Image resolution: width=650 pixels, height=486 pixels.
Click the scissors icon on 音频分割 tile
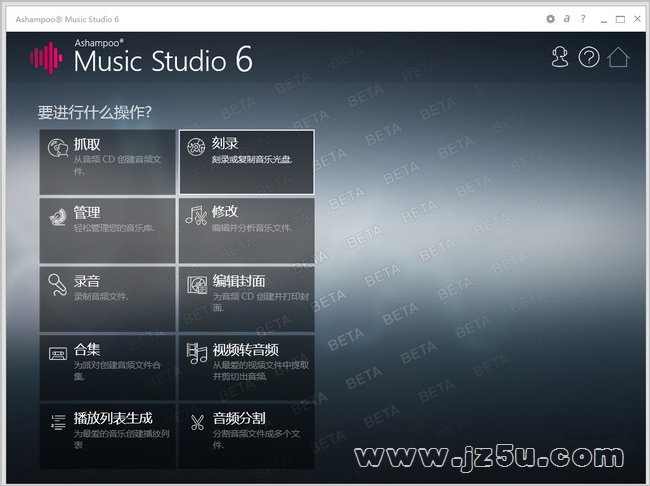pyautogui.click(x=197, y=422)
